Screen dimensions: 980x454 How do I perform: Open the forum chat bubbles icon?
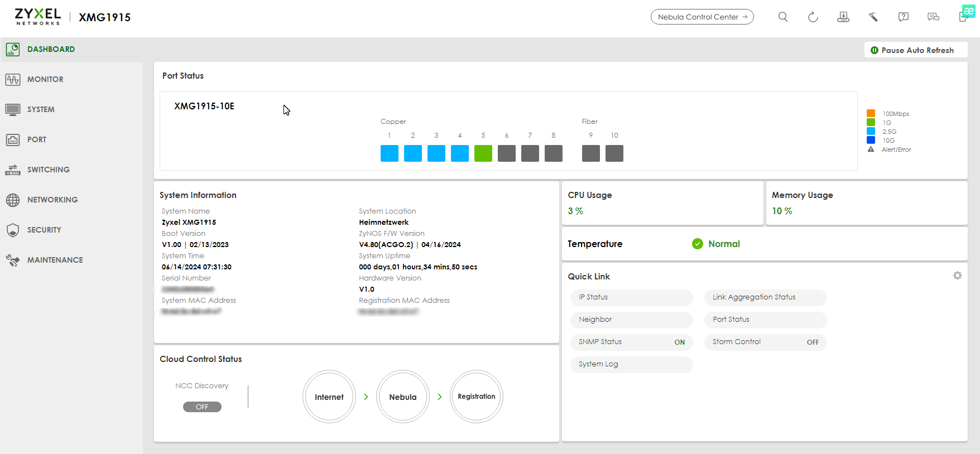[x=933, y=17]
